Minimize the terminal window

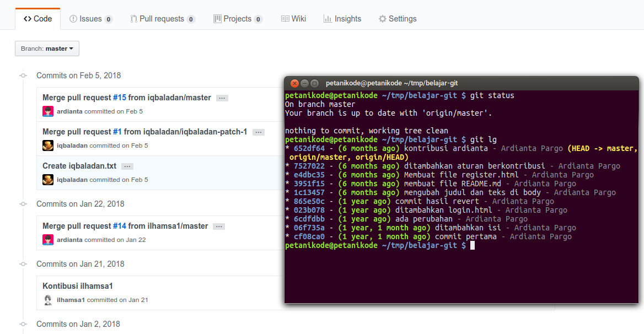point(304,83)
